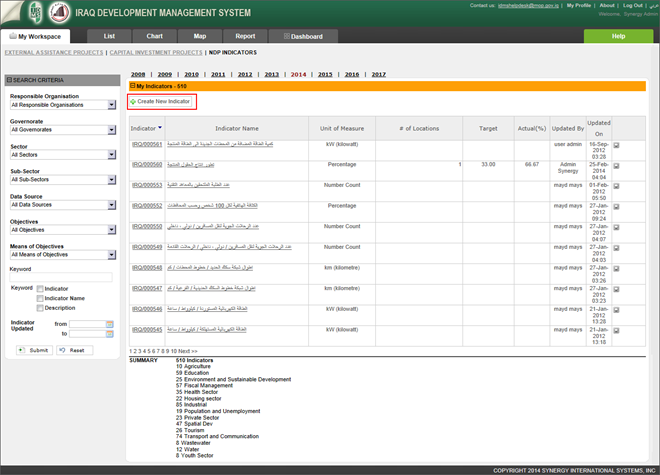Click the round ministry emblem logo
The image size is (660, 475).
click(x=59, y=13)
